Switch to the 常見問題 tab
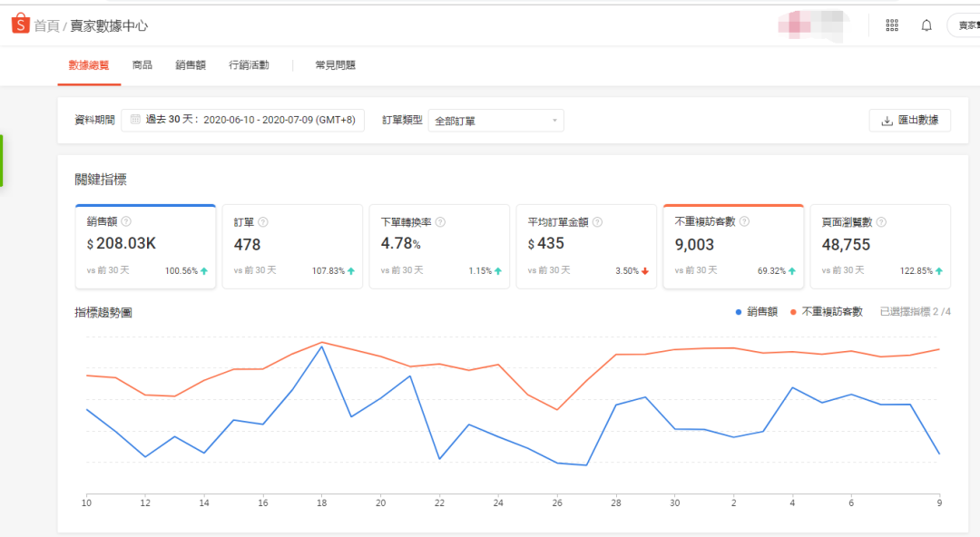Image resolution: width=980 pixels, height=537 pixels. [x=335, y=65]
